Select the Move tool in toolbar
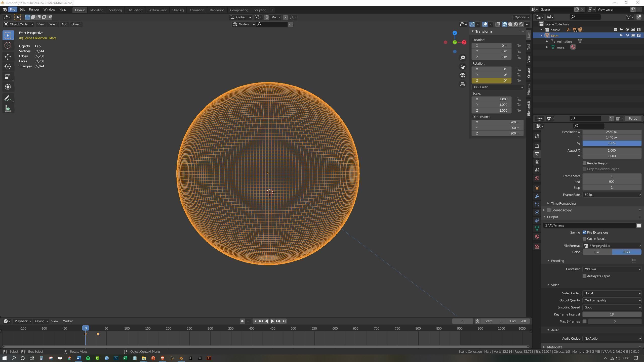The height and width of the screenshot is (362, 644). tap(8, 57)
